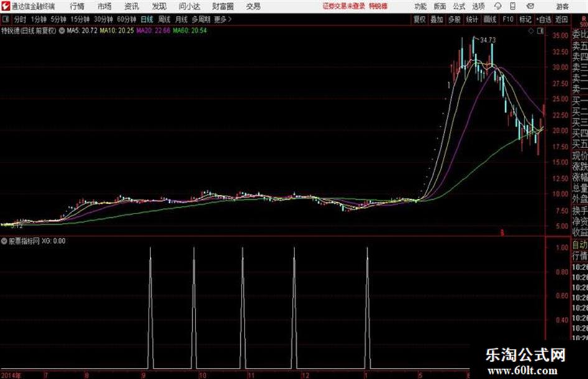Switch to the 1分钟 period tab
The height and width of the screenshot is (379, 588).
point(38,19)
